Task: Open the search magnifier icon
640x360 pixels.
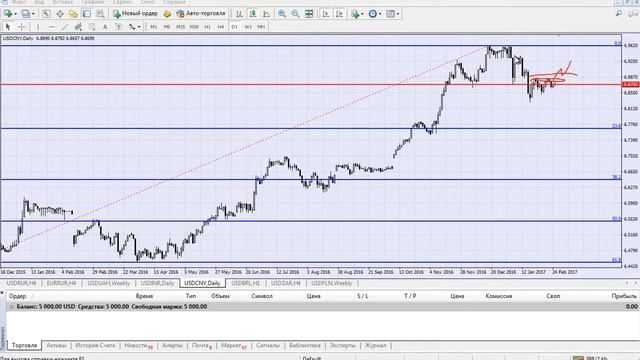Action: 619,14
